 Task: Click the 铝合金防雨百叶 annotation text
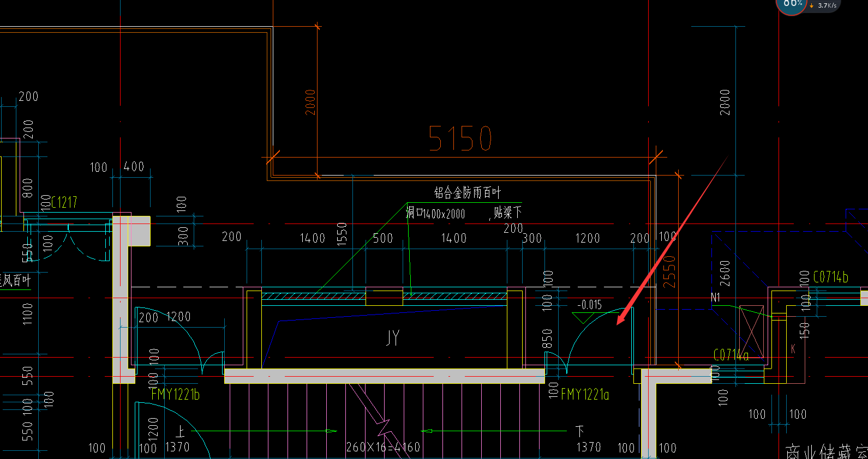(467, 192)
